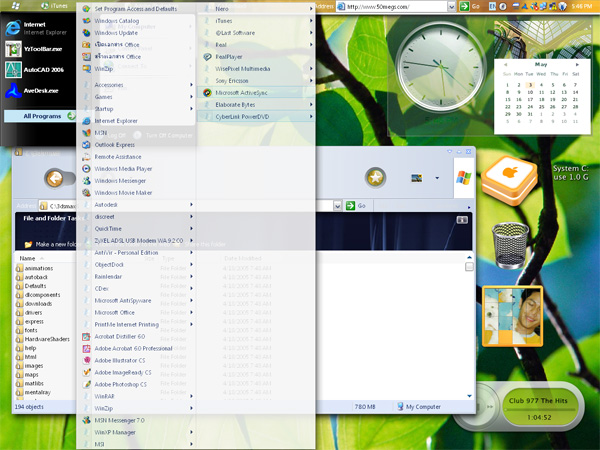Open the Nero submenu

tap(256, 8)
